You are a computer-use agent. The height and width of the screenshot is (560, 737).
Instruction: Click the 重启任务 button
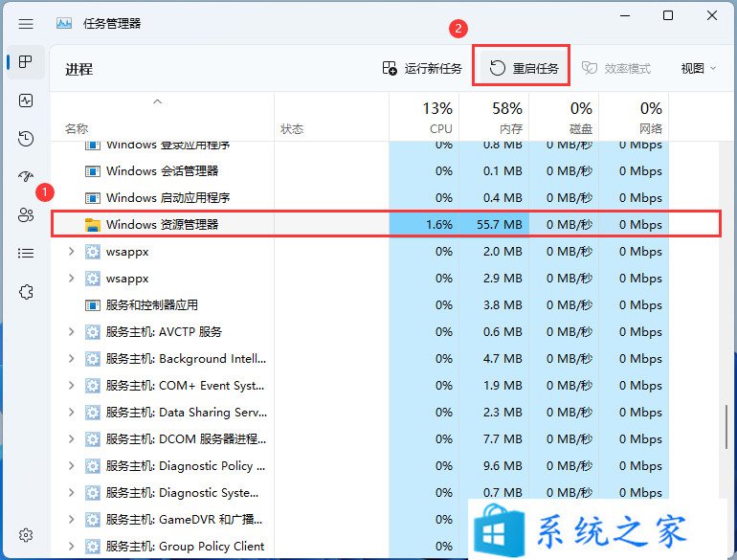click(x=524, y=69)
